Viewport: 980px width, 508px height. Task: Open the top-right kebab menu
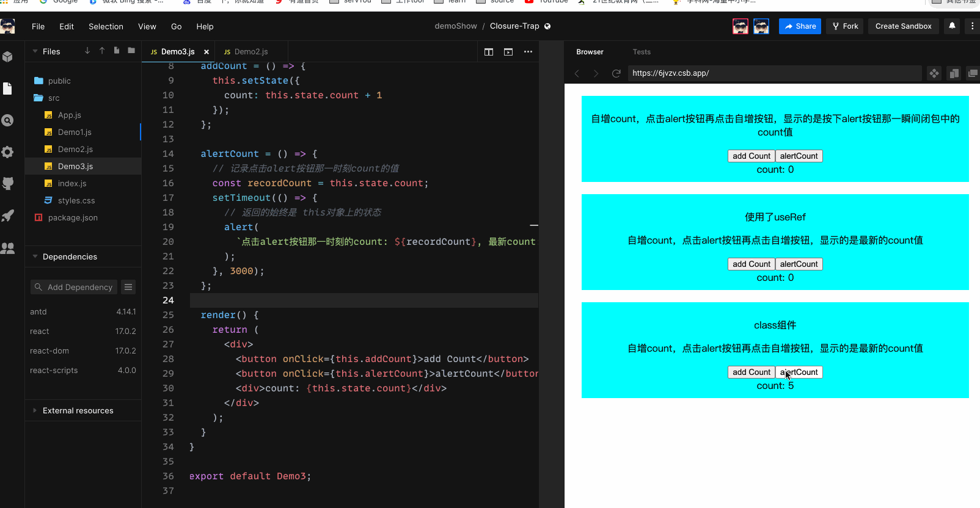pyautogui.click(x=972, y=26)
